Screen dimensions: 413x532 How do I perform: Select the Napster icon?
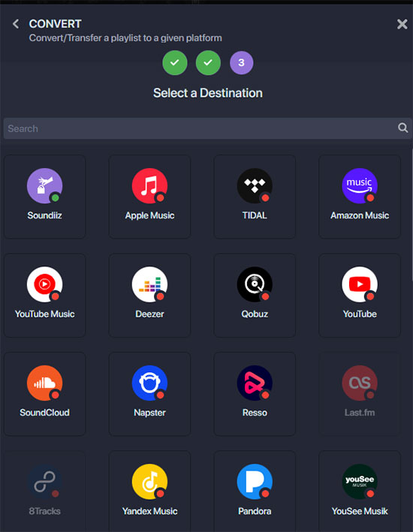pyautogui.click(x=149, y=383)
